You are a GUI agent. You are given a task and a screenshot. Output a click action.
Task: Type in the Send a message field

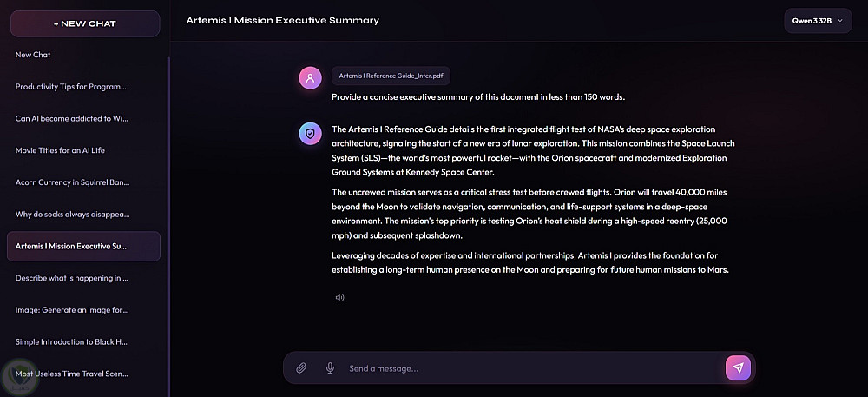(529, 368)
